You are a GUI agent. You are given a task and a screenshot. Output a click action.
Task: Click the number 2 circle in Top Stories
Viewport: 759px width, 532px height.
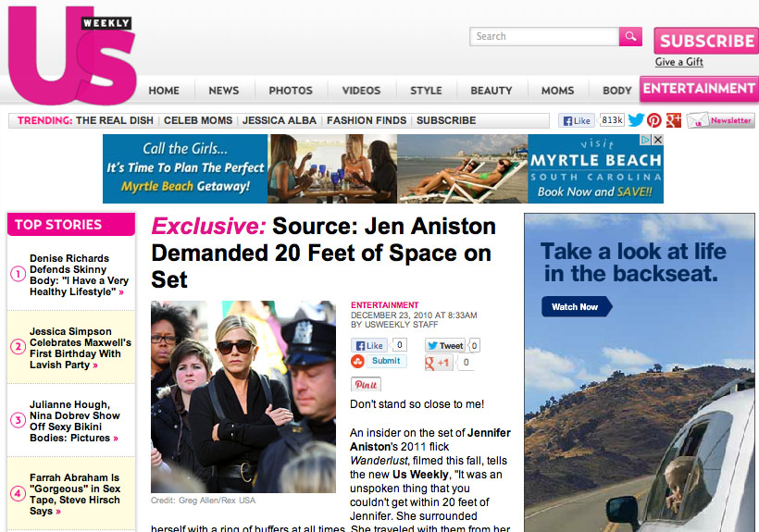(x=18, y=347)
